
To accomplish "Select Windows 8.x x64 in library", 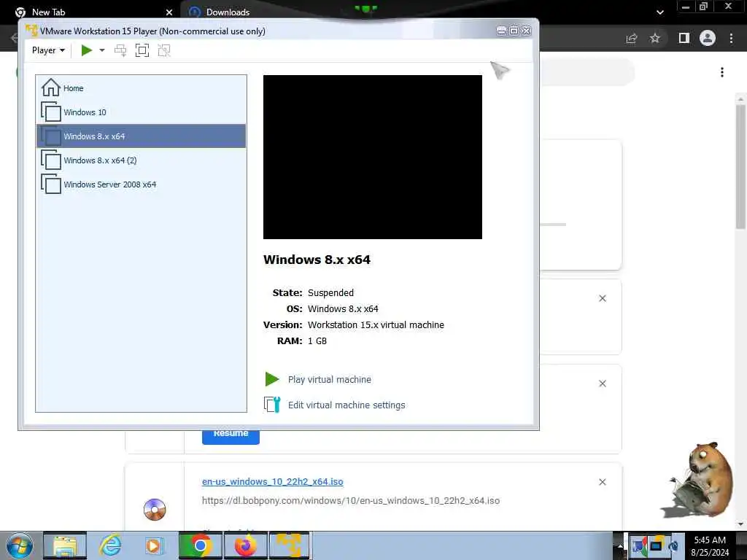I will tap(141, 136).
